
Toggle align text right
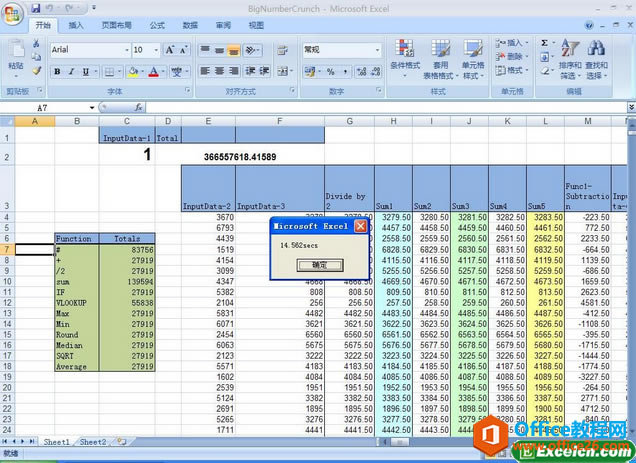(x=234, y=71)
